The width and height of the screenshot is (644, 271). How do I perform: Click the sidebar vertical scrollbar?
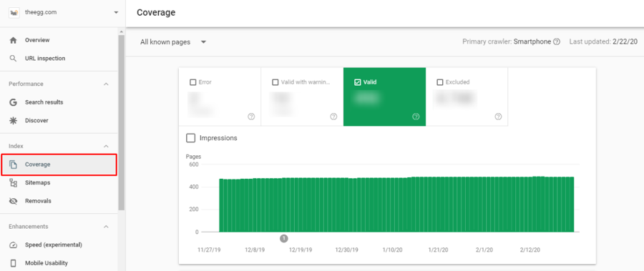(121, 123)
